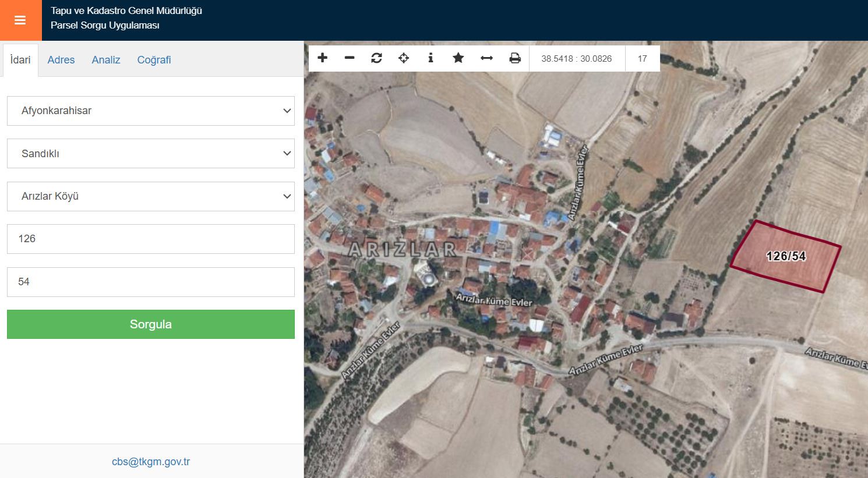Go to the Coğrafi tab

tap(154, 60)
